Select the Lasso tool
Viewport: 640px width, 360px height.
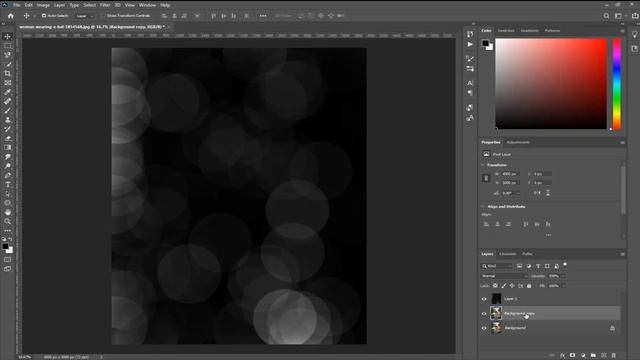7,55
